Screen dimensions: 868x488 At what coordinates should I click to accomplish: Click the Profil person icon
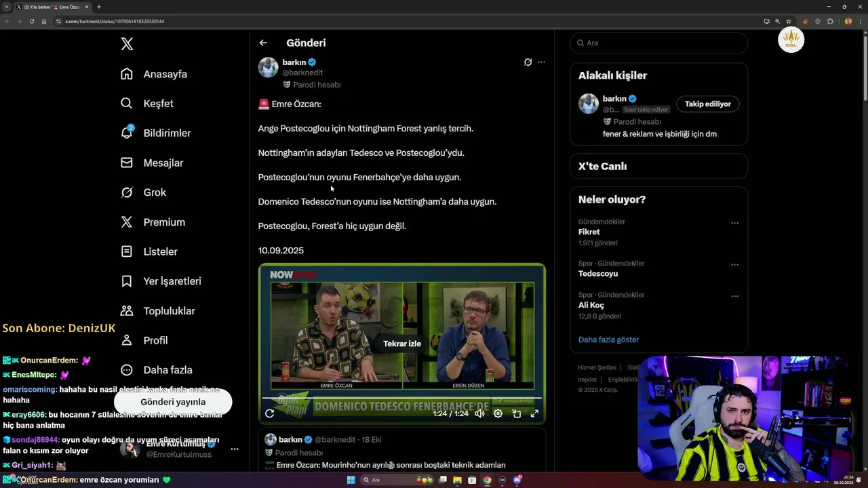point(127,340)
